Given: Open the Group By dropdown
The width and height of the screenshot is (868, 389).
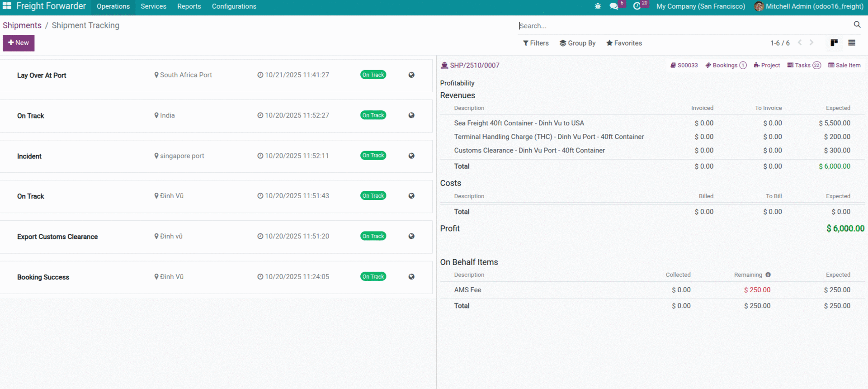Looking at the screenshot, I should [x=577, y=43].
